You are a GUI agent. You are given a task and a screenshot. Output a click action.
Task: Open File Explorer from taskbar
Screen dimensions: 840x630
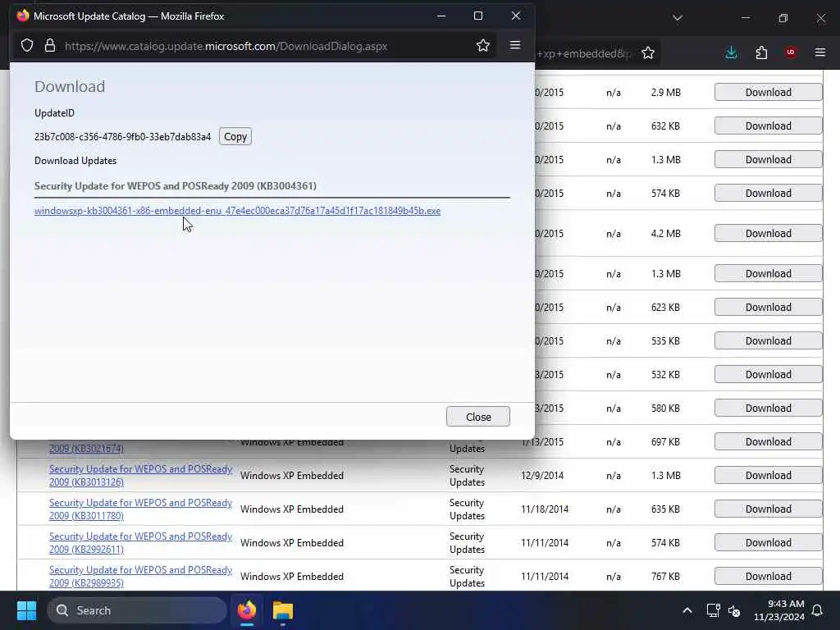point(283,610)
